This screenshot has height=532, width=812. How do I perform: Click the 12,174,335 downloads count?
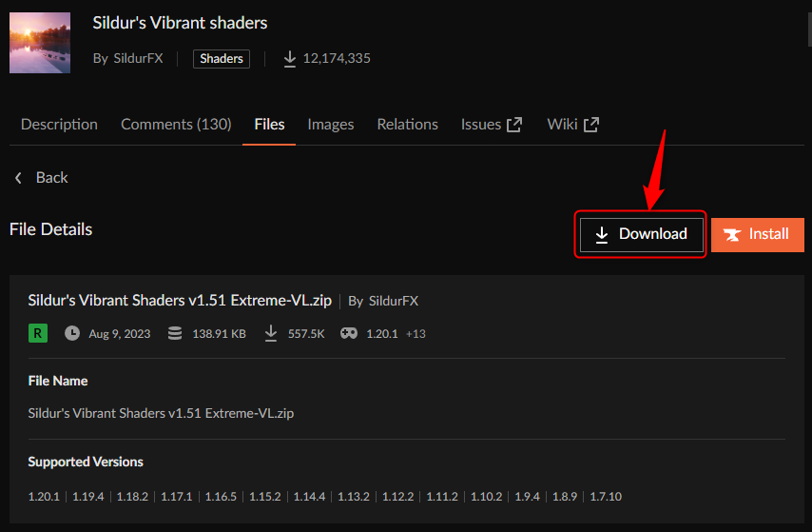click(x=337, y=59)
